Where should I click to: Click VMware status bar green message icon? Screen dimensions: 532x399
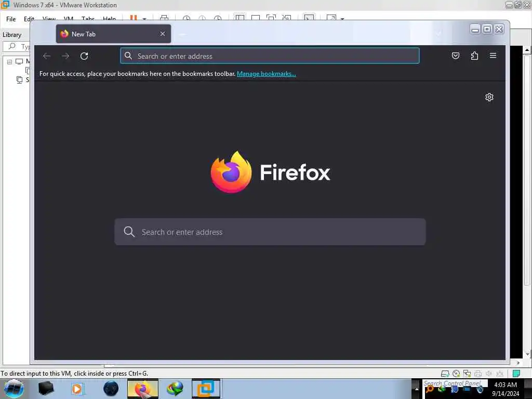pyautogui.click(x=516, y=374)
